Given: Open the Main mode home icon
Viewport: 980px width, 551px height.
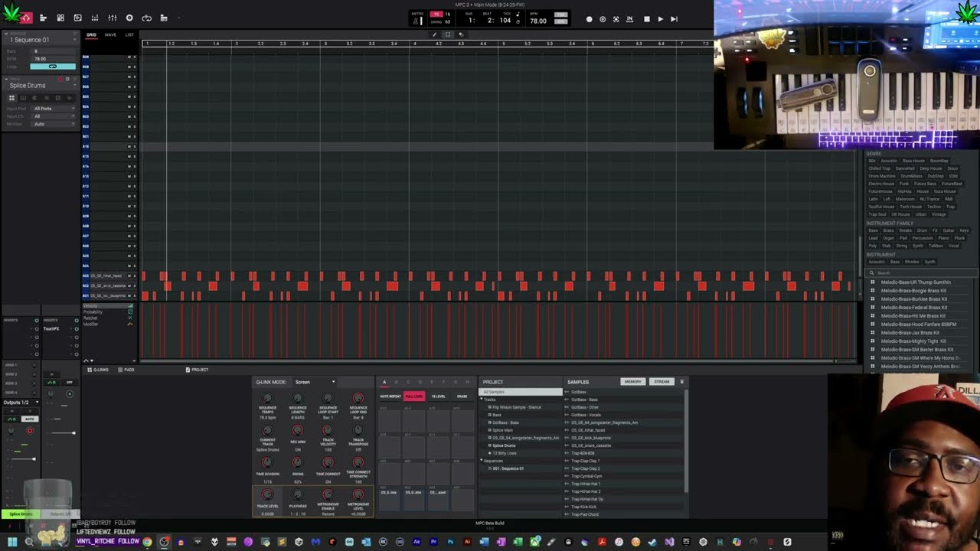Looking at the screenshot, I should point(26,18).
